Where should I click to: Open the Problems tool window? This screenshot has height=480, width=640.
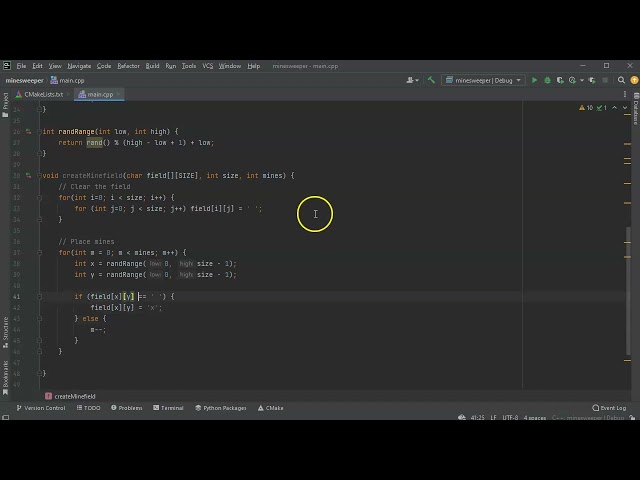pyautogui.click(x=127, y=408)
